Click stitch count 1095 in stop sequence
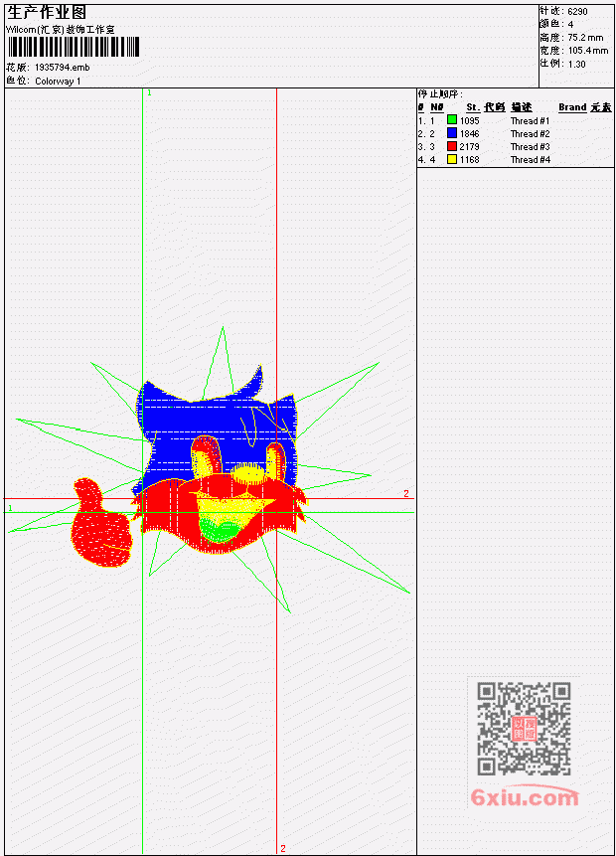 (469, 120)
